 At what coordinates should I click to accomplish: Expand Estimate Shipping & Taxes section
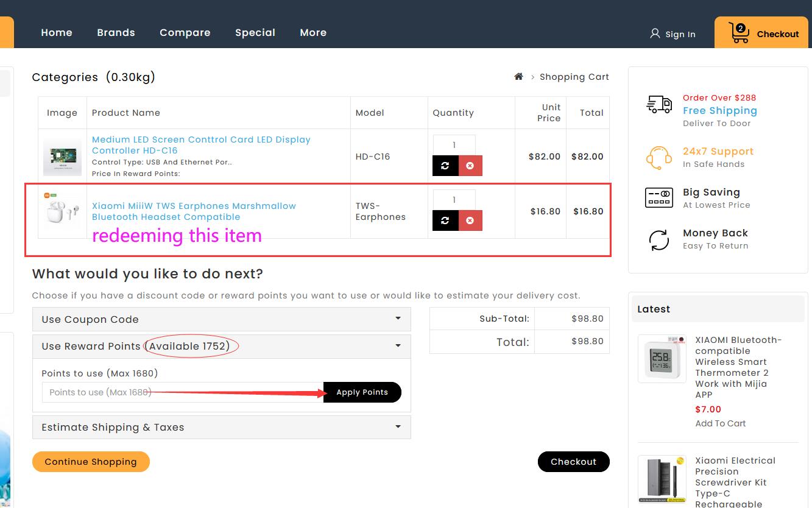tap(222, 427)
